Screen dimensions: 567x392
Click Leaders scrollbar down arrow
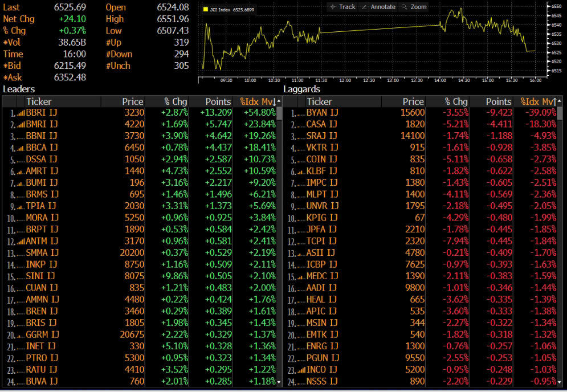point(279,382)
